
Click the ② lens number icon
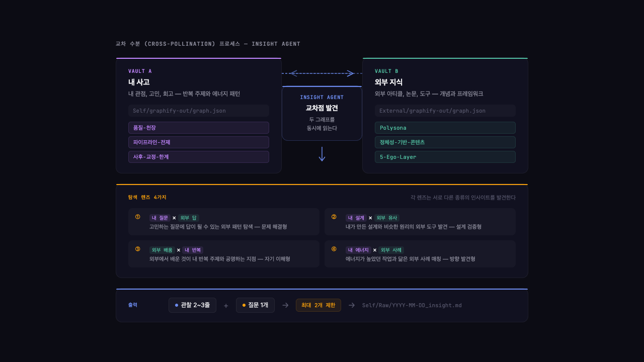[x=334, y=216]
